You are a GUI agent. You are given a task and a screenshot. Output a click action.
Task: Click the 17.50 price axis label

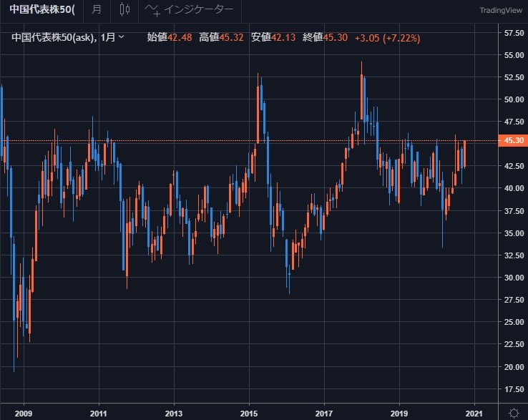click(514, 389)
